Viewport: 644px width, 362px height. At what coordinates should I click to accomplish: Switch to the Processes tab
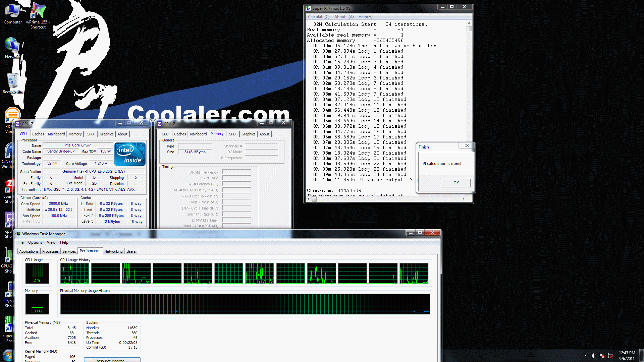50,251
